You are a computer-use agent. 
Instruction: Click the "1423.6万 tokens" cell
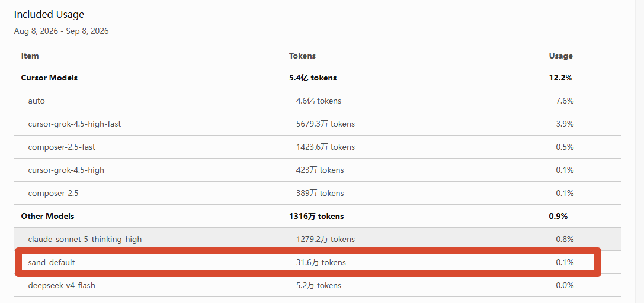(325, 147)
